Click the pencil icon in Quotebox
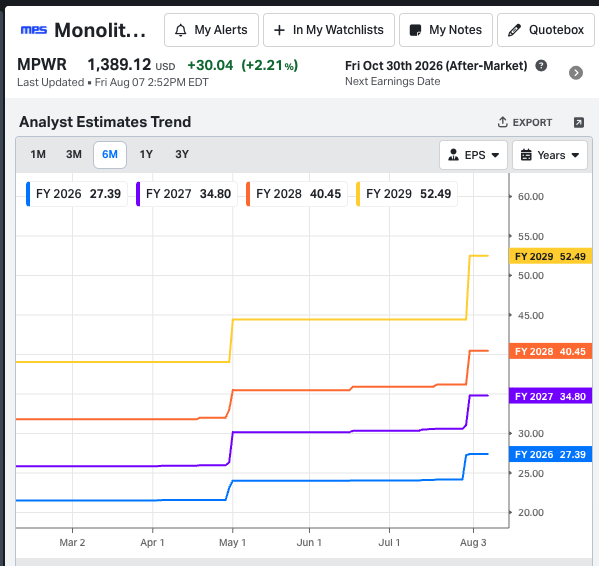The height and width of the screenshot is (566, 599). coord(514,30)
